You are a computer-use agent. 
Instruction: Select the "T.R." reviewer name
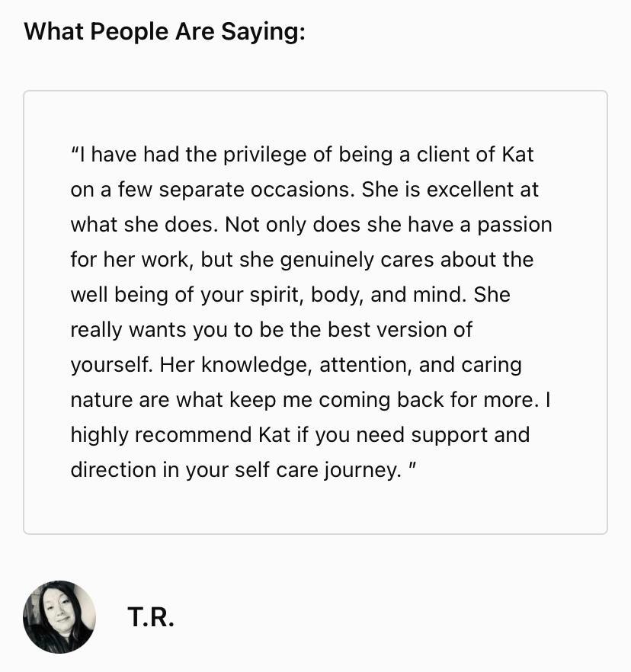click(x=151, y=617)
